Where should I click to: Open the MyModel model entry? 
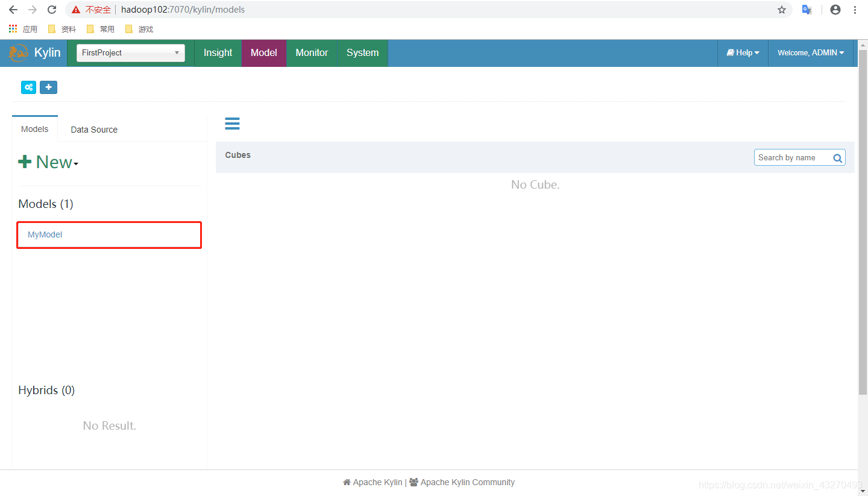pos(45,234)
